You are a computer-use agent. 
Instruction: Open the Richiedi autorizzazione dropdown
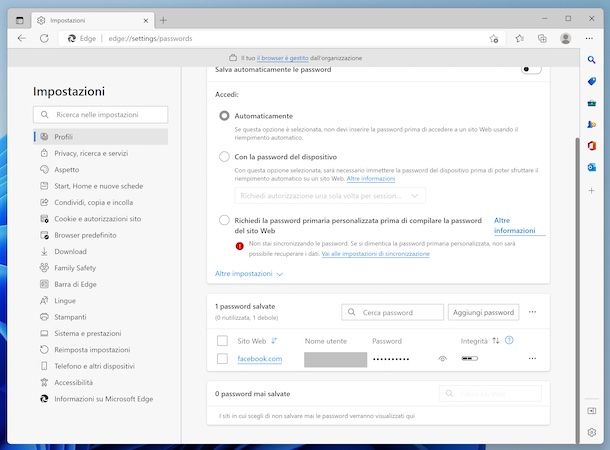[330, 196]
